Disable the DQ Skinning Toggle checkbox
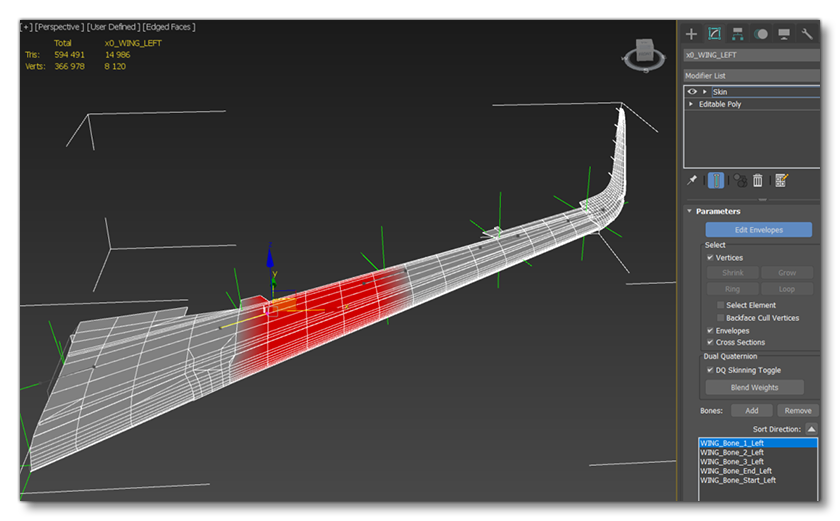The image size is (840, 521). click(711, 370)
